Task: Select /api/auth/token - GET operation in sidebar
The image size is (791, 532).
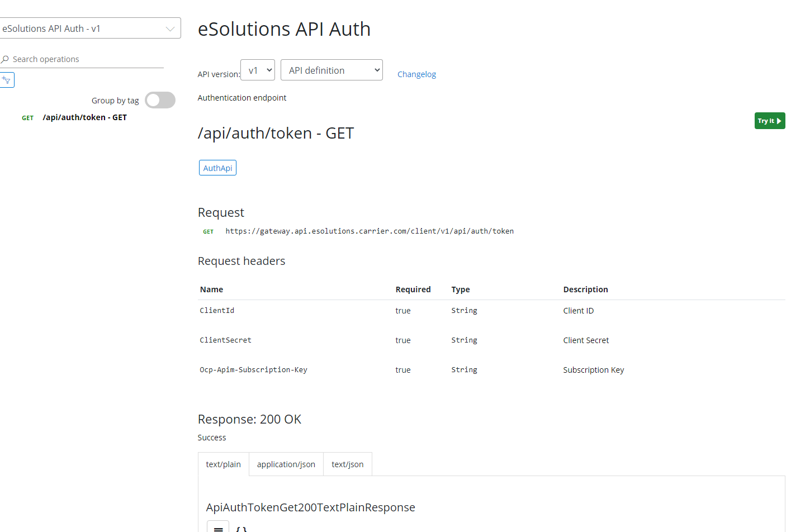Action: click(x=84, y=117)
